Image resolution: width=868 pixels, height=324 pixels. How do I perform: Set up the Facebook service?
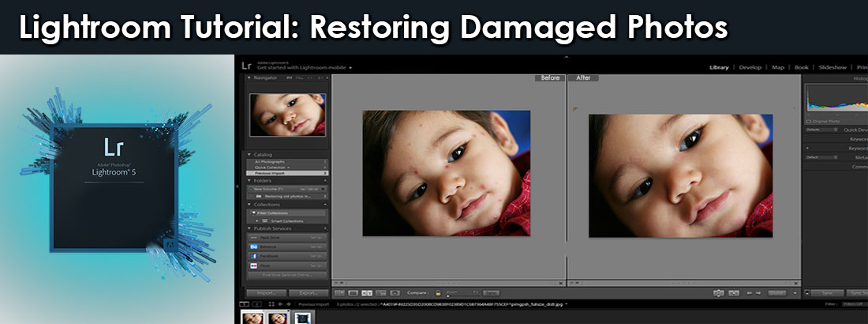point(316,256)
